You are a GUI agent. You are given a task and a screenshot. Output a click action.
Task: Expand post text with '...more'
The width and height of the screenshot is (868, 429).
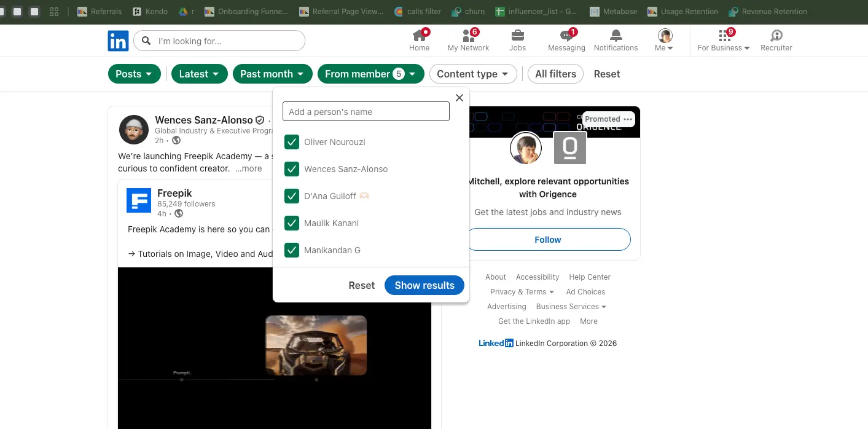248,168
